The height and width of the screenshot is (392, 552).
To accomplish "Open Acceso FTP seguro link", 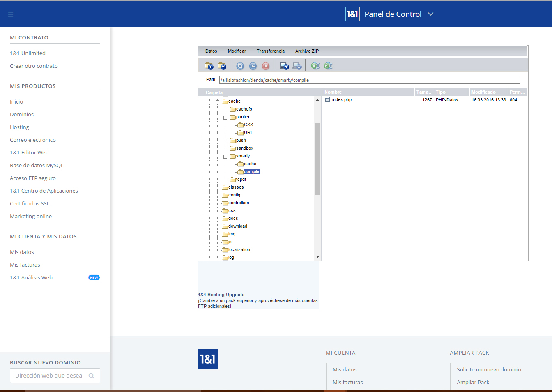I will tap(33, 178).
